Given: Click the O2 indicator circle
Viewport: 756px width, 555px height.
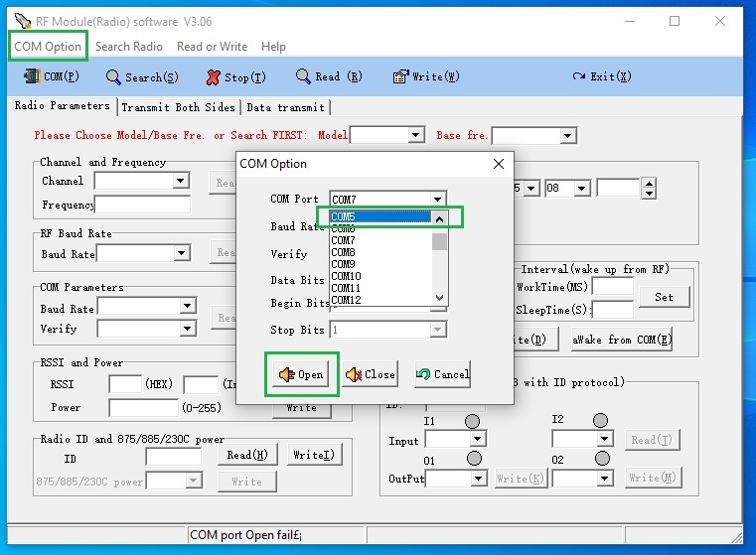Looking at the screenshot, I should tap(602, 458).
